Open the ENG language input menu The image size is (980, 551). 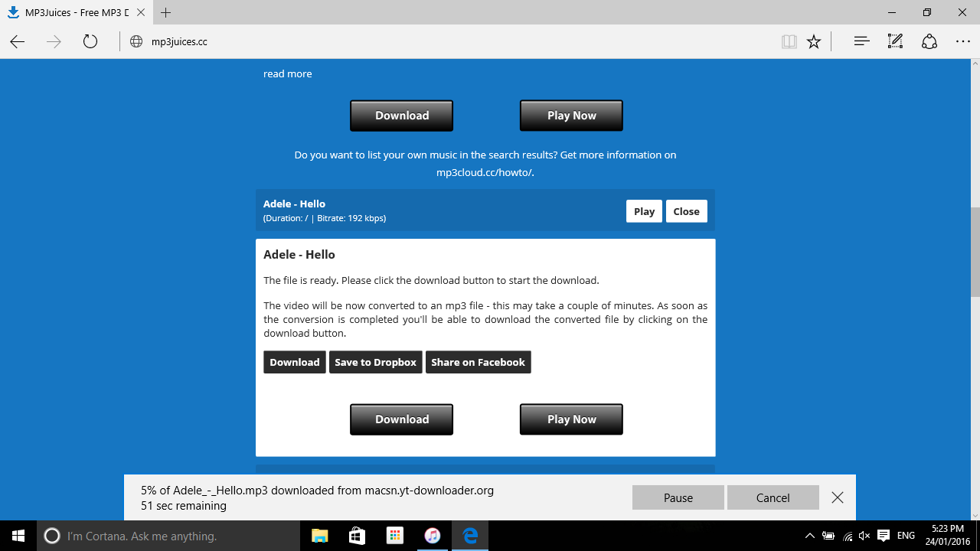pyautogui.click(x=905, y=536)
